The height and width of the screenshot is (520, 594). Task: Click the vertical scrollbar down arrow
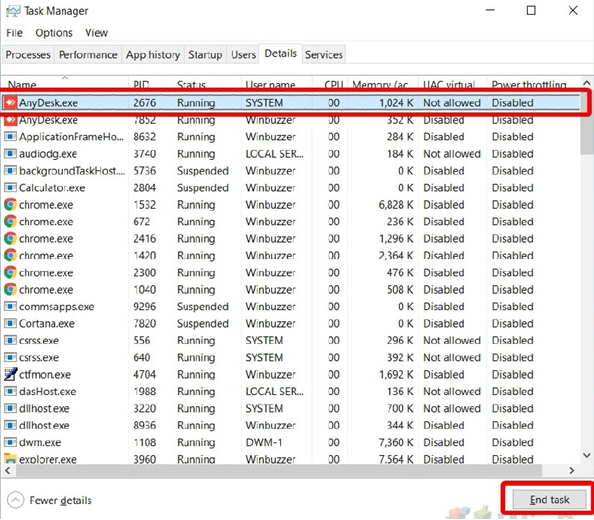click(x=586, y=455)
